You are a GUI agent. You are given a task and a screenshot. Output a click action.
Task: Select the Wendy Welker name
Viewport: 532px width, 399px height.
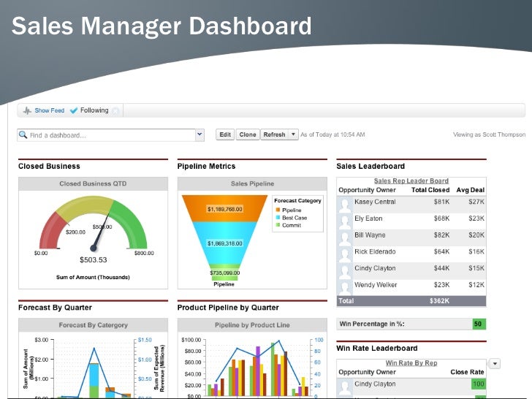click(376, 285)
